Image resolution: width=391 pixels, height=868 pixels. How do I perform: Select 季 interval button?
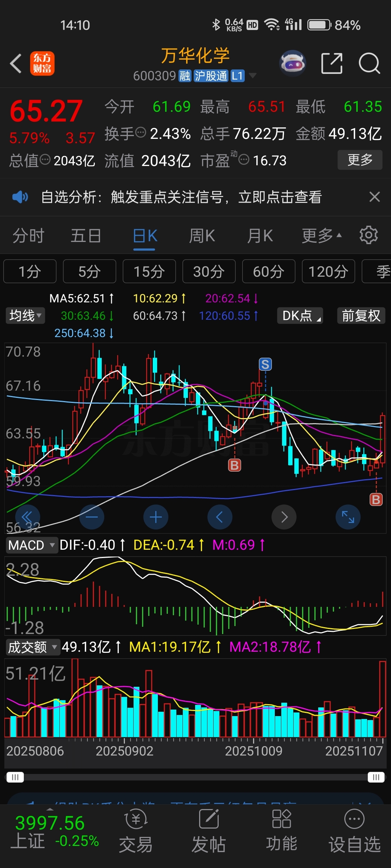click(377, 271)
